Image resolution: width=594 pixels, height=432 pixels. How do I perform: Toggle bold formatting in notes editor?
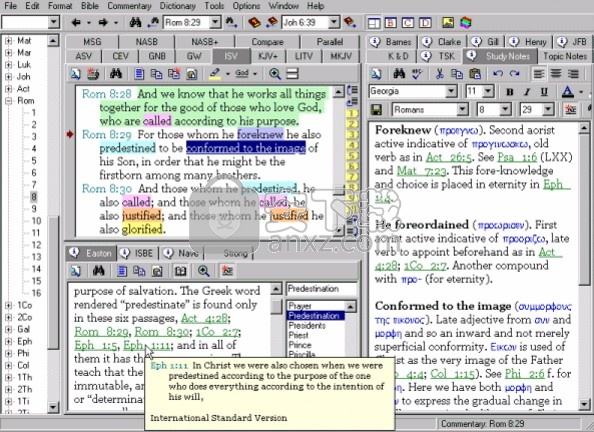point(510,92)
